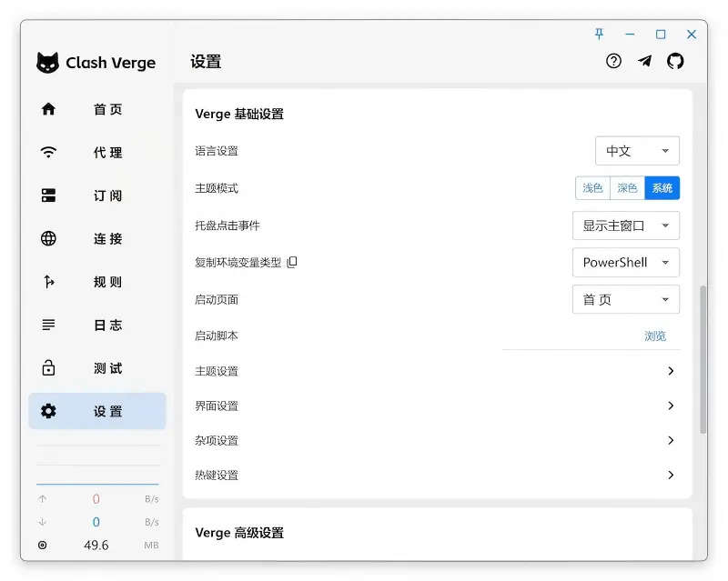This screenshot has height=581, width=728.
Task: Click the settings page vertical scrollbar
Action: pos(703,360)
